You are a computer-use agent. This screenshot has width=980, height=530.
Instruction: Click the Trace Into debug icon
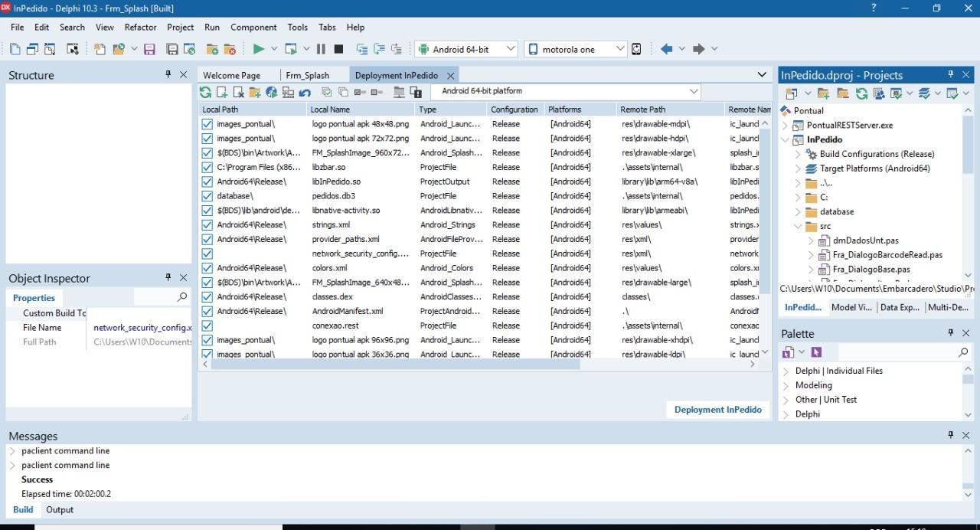362,49
